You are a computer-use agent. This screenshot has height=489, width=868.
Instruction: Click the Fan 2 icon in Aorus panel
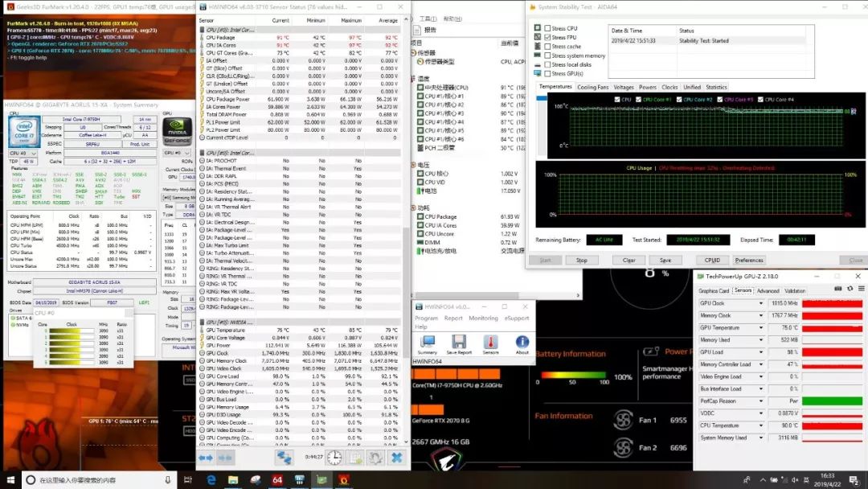[x=624, y=447]
